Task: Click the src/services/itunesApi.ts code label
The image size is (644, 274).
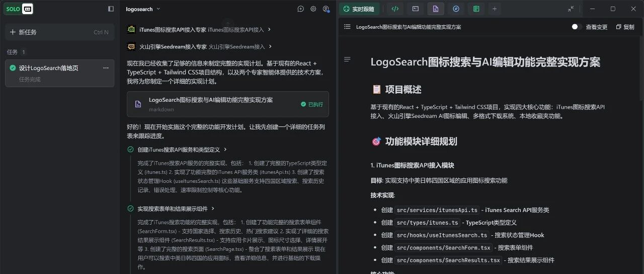Action: tap(437, 210)
